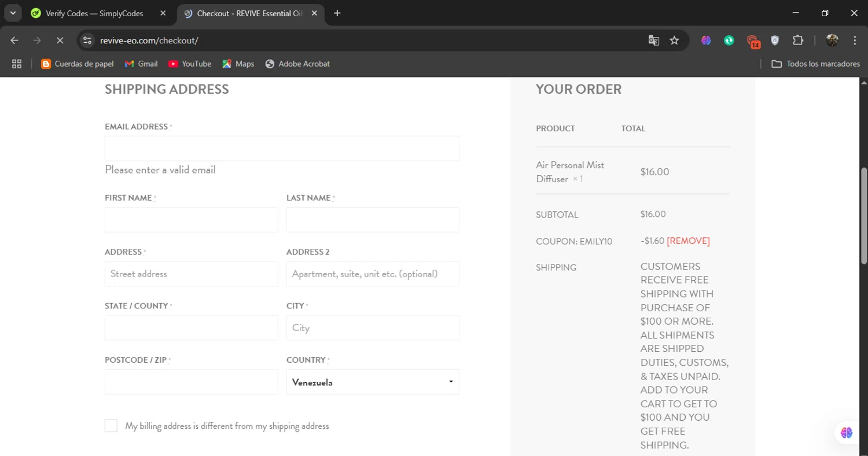Open the Extensions puzzle icon
This screenshot has height=456, width=868.
(798, 41)
